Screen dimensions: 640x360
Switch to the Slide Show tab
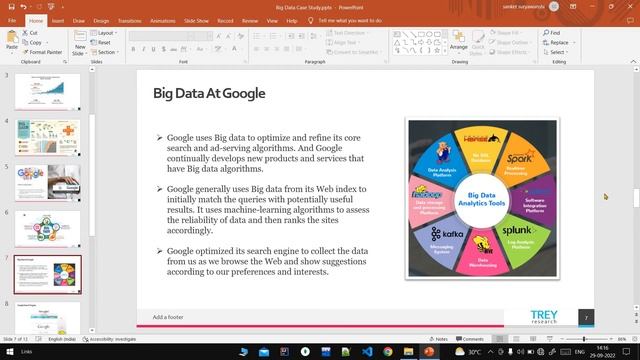click(x=196, y=20)
